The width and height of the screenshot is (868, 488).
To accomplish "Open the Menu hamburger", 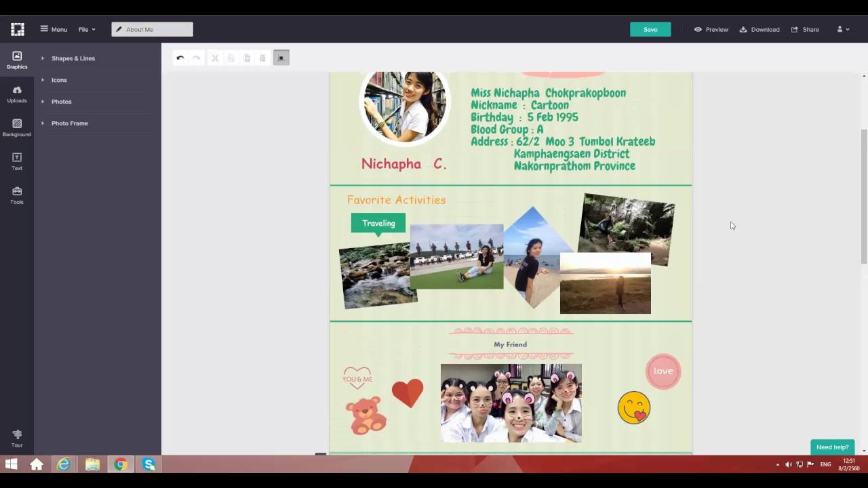I will [54, 29].
